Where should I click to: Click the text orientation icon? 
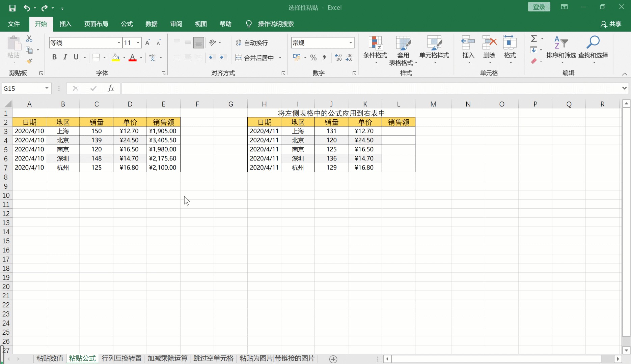[213, 42]
